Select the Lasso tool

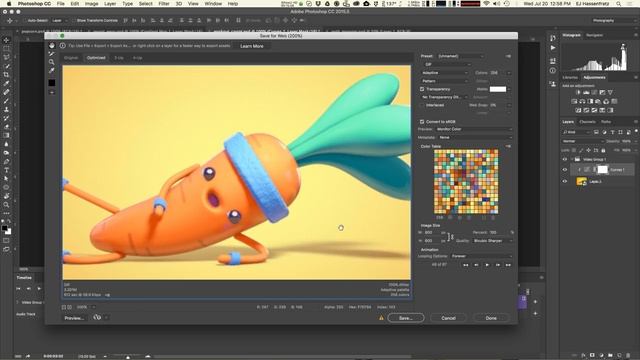click(x=7, y=57)
